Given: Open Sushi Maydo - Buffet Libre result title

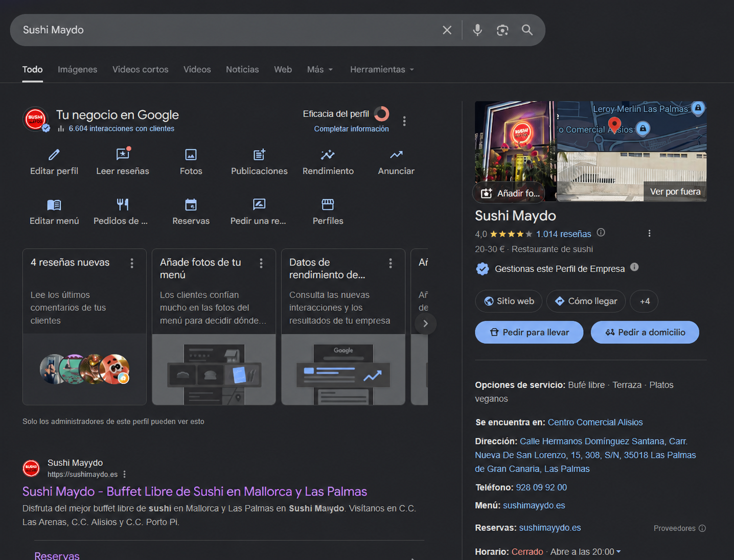Looking at the screenshot, I should (195, 492).
